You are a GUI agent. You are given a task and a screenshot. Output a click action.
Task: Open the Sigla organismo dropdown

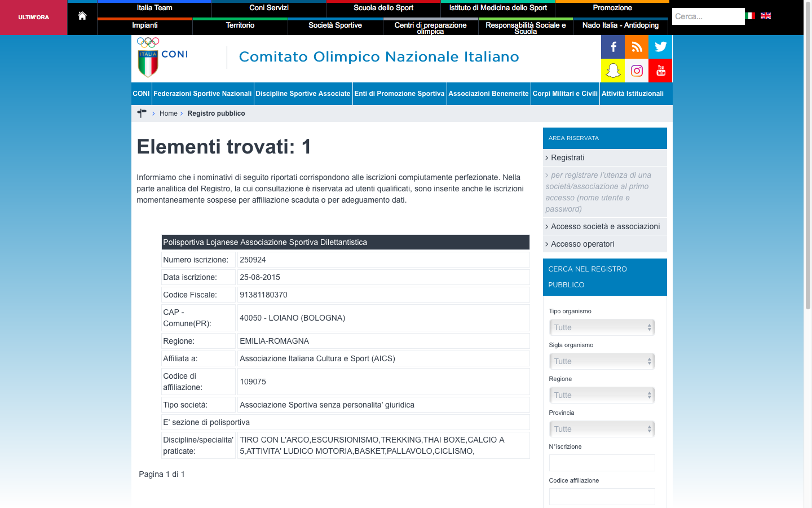(602, 361)
